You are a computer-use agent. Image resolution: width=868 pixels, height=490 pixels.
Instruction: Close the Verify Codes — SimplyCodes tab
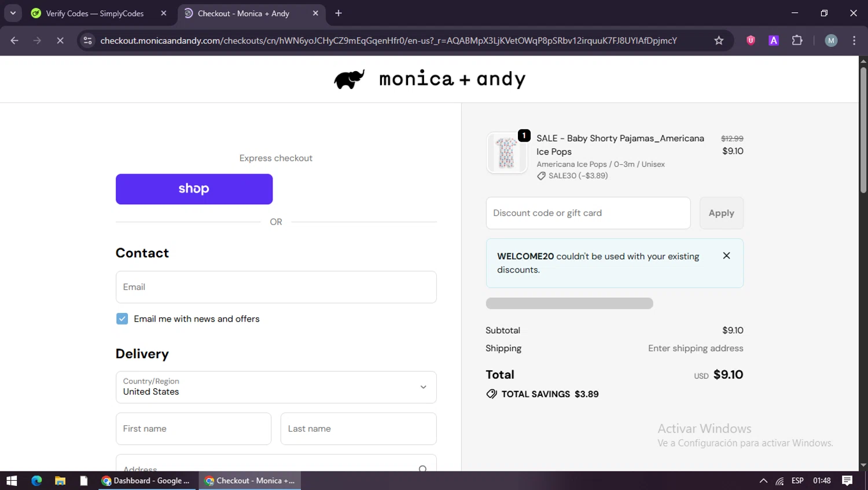(x=164, y=13)
